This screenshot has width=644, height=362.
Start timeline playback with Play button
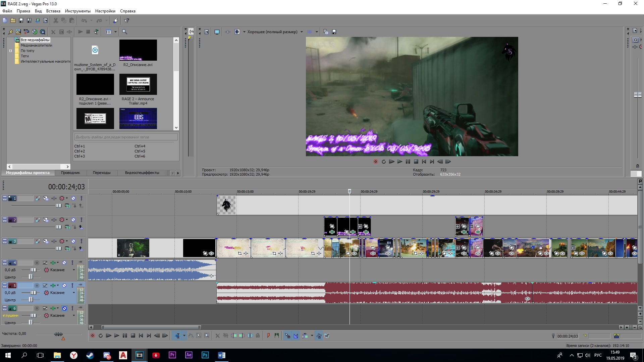point(116,336)
